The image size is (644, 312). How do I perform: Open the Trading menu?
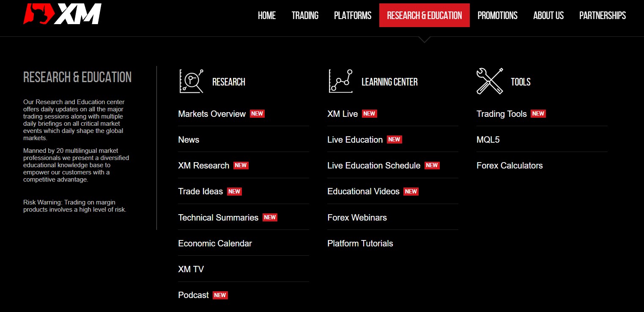click(305, 16)
